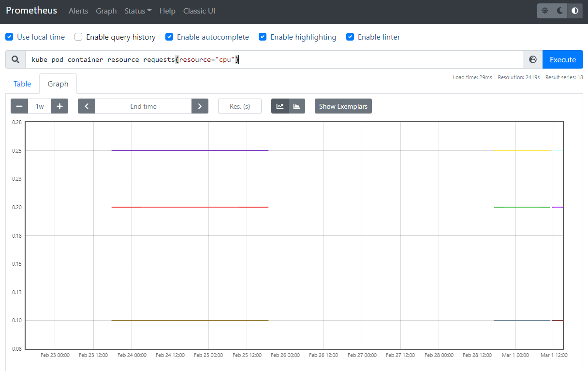Show the stacked area chart
588x371 pixels.
[296, 106]
